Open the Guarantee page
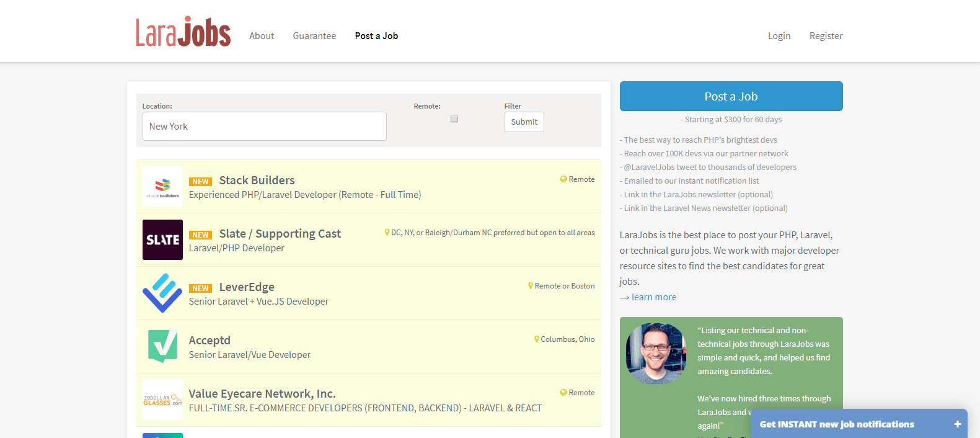The image size is (980, 438). coord(314,36)
